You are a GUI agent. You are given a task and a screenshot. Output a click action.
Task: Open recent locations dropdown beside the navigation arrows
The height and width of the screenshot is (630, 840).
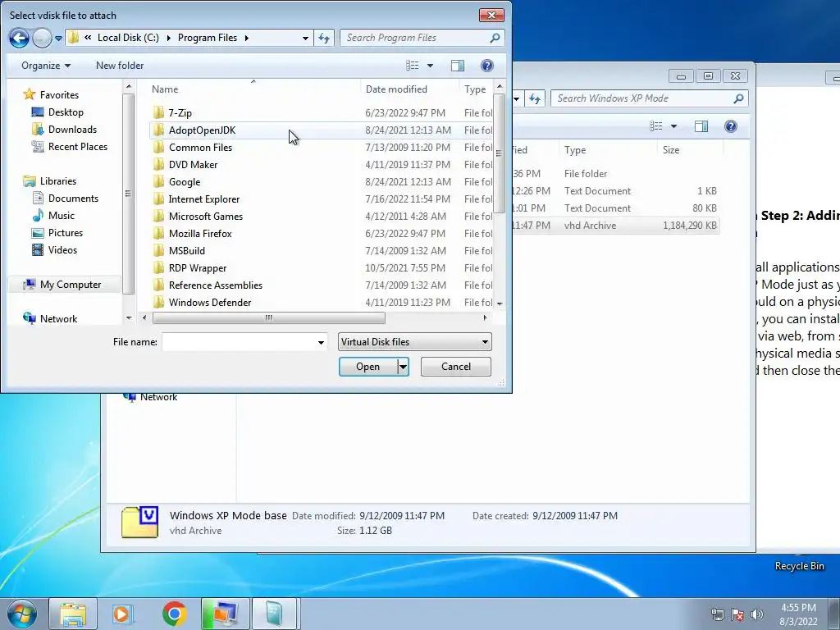[x=58, y=38]
